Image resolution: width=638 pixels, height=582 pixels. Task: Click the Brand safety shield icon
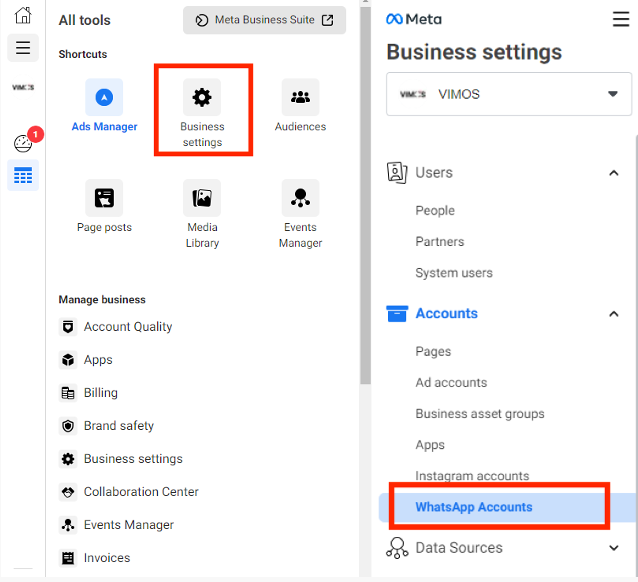[68, 426]
